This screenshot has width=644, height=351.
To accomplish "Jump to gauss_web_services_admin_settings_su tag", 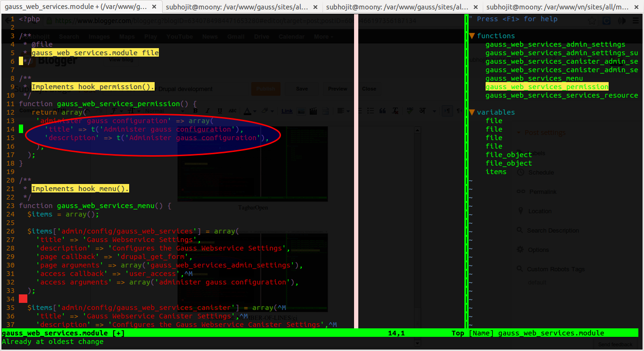I will (561, 53).
